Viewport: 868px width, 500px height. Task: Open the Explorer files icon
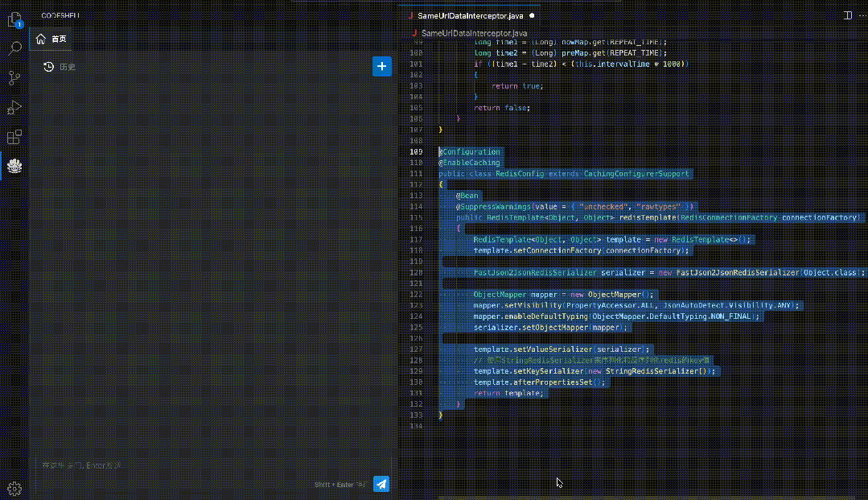pos(15,20)
